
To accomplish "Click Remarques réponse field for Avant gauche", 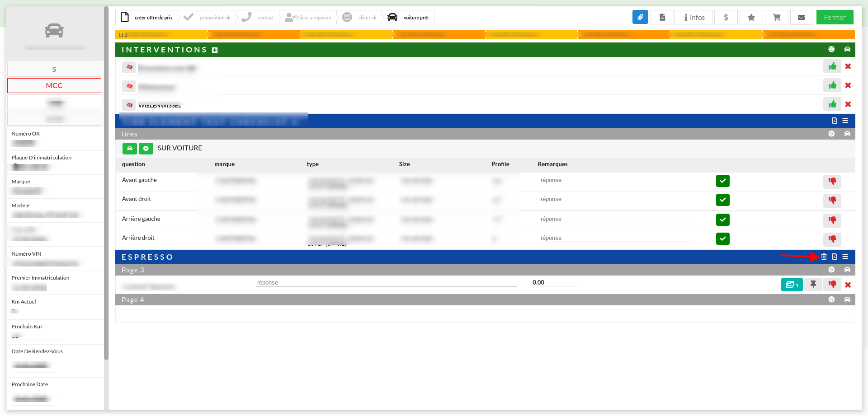I will click(x=617, y=180).
